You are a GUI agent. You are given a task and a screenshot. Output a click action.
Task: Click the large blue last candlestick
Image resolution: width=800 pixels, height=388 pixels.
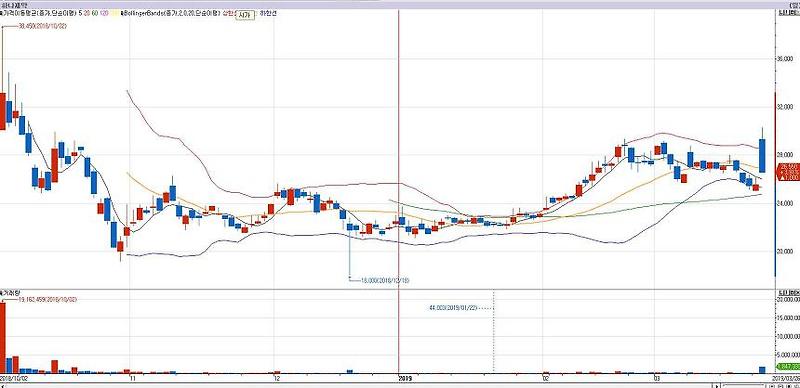[762, 156]
